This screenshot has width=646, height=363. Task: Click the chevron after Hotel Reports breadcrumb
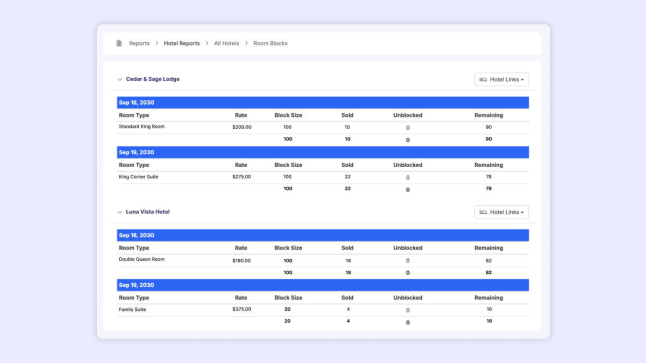[207, 43]
